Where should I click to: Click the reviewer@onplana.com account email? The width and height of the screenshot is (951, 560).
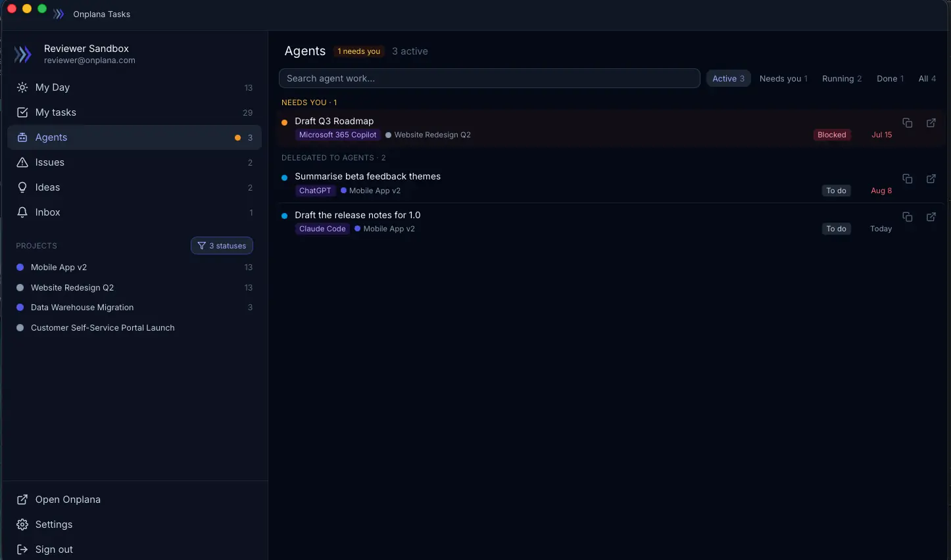[x=89, y=60]
